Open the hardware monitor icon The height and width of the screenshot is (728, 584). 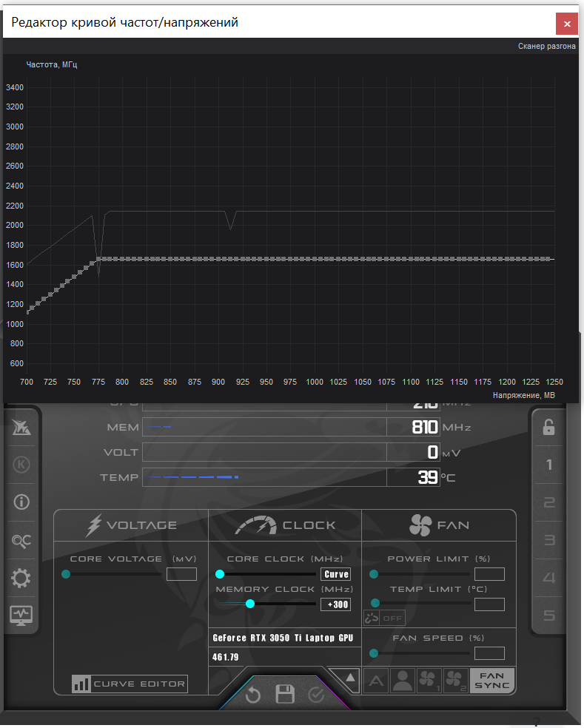coord(21,616)
